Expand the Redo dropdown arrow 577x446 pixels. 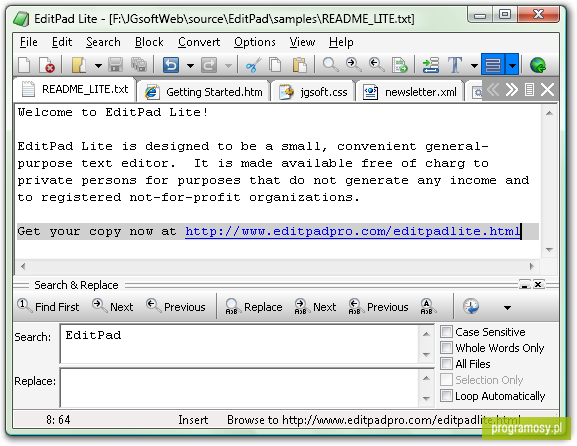pos(228,66)
